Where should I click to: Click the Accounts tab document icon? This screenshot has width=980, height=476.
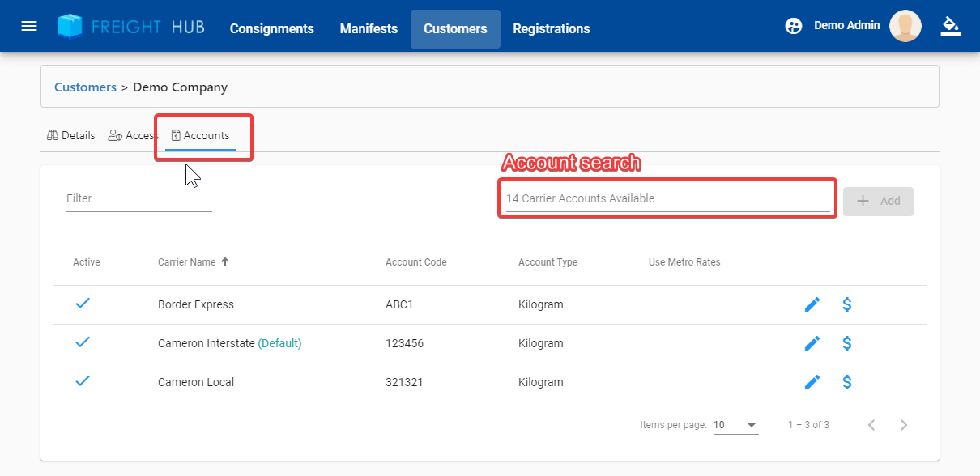click(176, 135)
